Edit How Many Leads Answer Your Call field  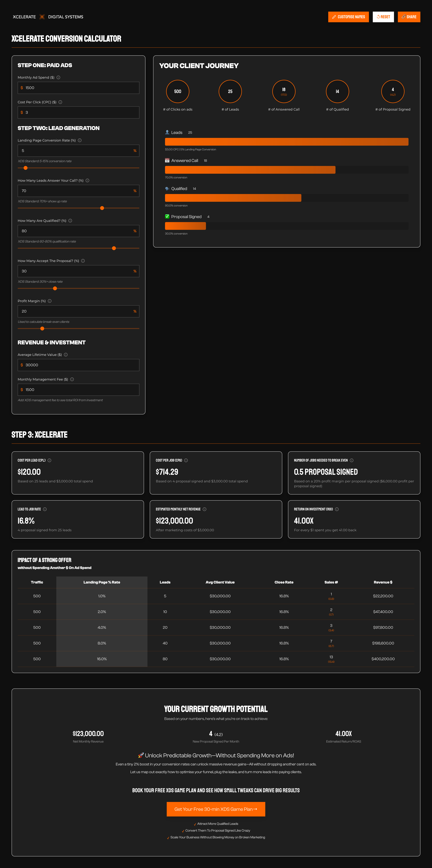(78, 191)
